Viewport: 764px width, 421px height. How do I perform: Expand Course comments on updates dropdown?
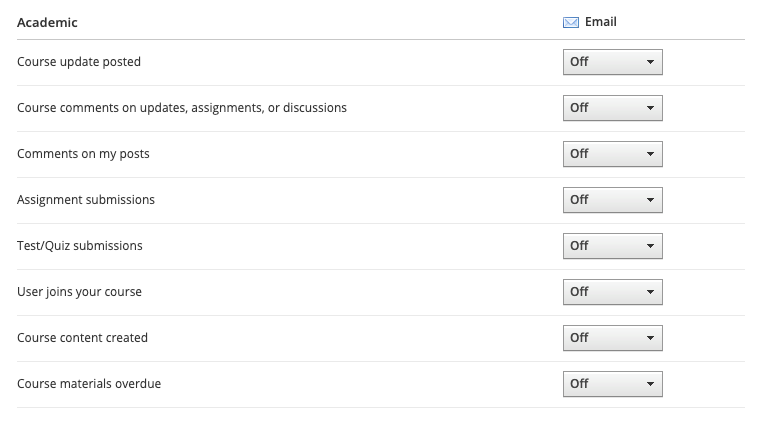612,108
